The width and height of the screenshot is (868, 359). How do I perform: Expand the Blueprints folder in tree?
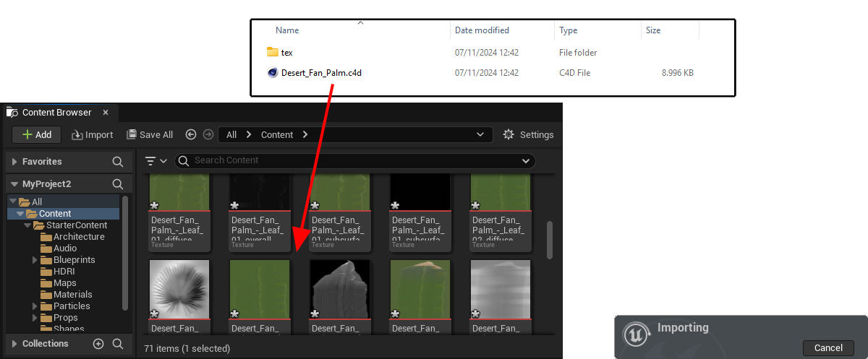click(x=35, y=260)
